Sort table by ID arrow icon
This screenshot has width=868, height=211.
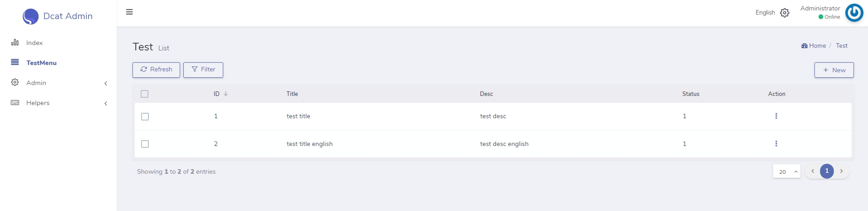click(x=226, y=94)
